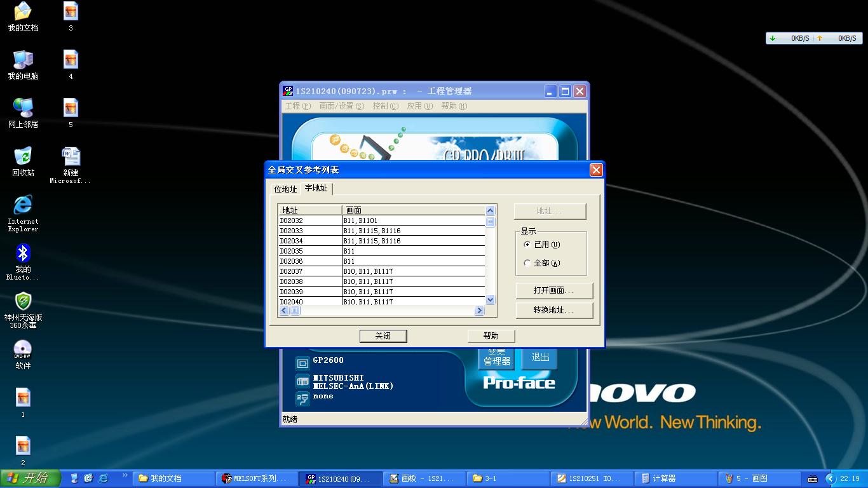Click the 打开画面 button

point(553,290)
